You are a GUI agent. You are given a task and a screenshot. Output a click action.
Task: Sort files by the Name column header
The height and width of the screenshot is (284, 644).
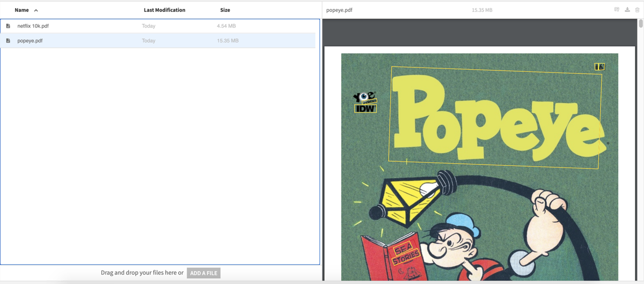pos(21,10)
